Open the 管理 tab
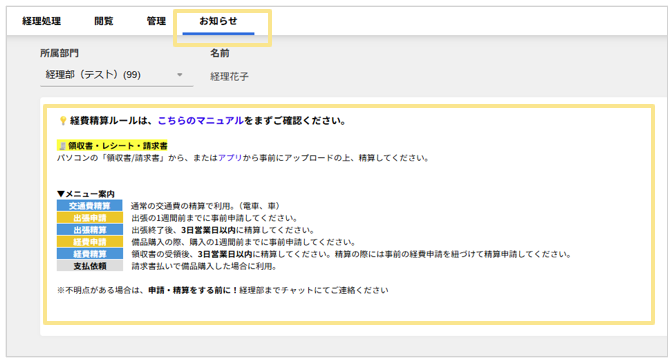Viewport: 670px width, 361px height. [x=156, y=21]
